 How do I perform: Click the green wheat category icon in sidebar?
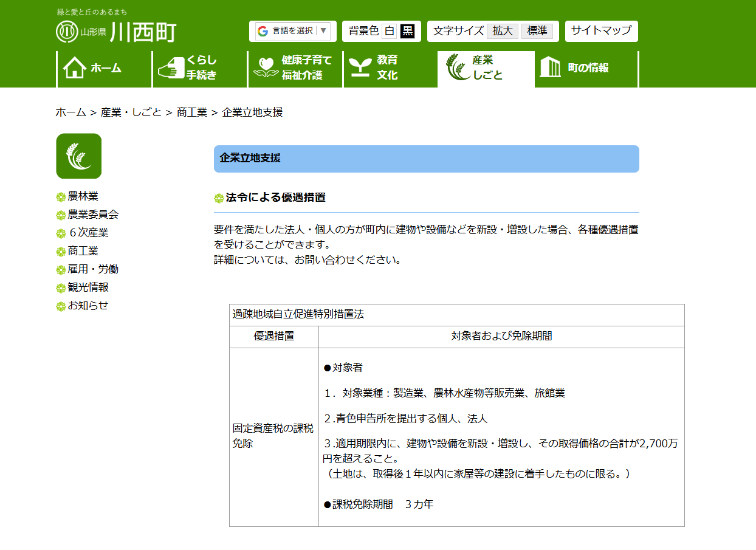click(79, 156)
